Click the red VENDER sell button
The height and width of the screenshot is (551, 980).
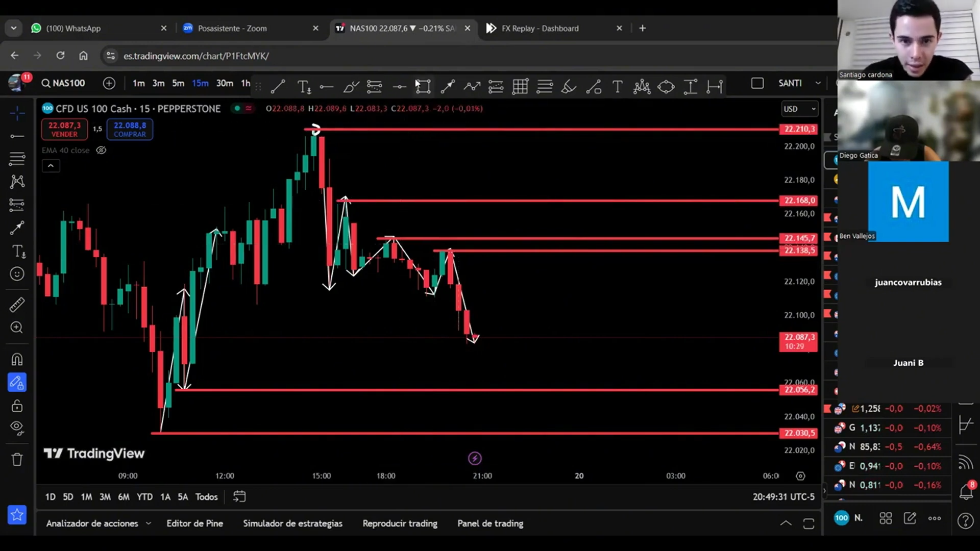click(x=64, y=129)
